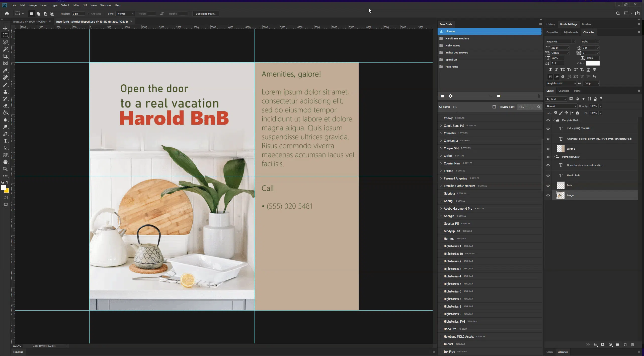Open the anti-aliasing Crisp dropdown
The height and width of the screenshot is (356, 644).
point(591,84)
